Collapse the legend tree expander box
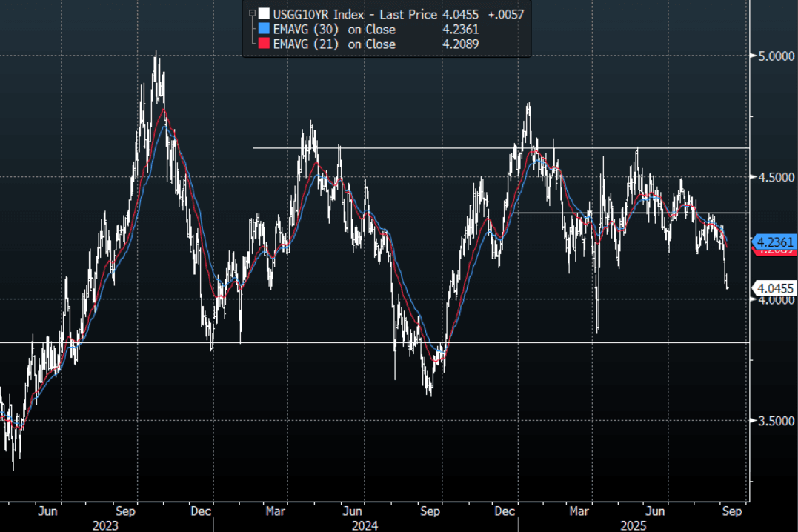This screenshot has height=532, width=798. (x=252, y=13)
